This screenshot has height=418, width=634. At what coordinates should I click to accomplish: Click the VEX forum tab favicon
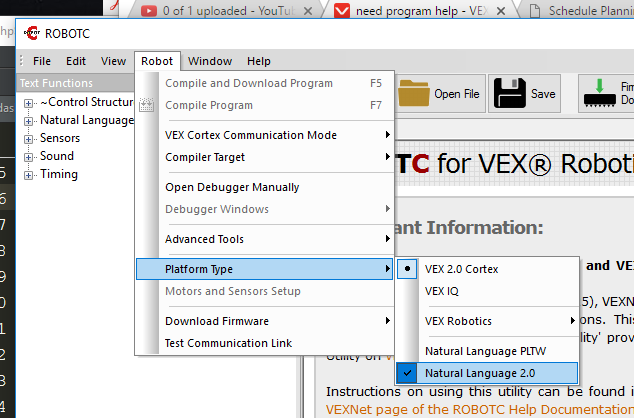(x=342, y=11)
